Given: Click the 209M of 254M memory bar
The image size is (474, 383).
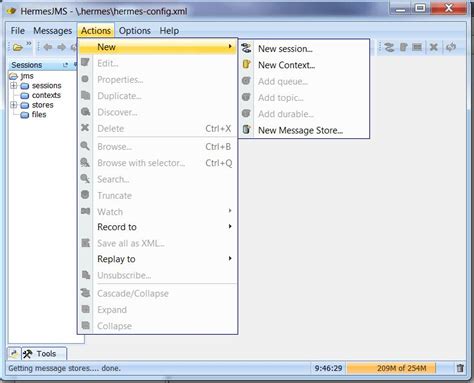Looking at the screenshot, I should 391,368.
